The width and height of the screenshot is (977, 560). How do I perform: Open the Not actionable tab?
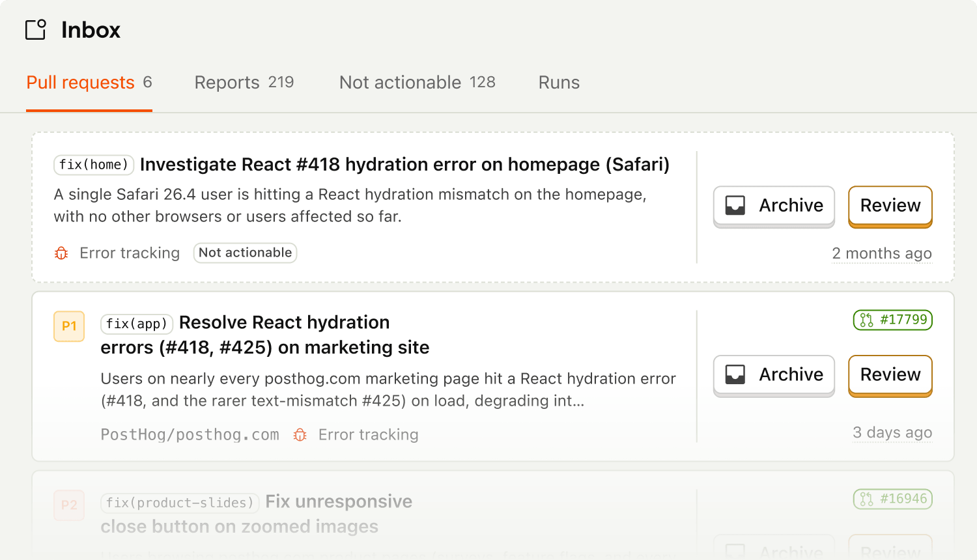[x=418, y=83]
